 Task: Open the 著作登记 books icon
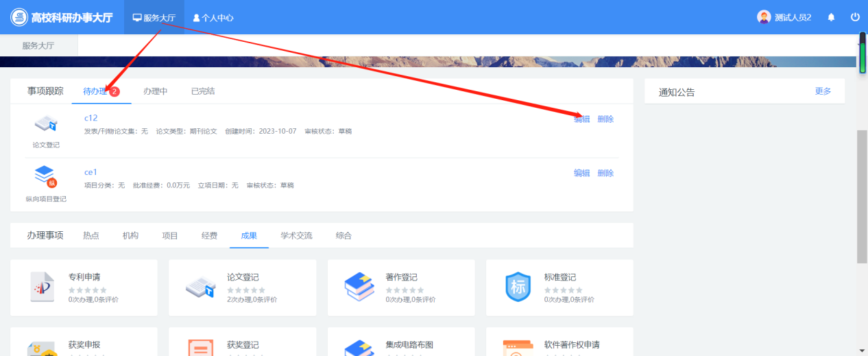point(359,287)
